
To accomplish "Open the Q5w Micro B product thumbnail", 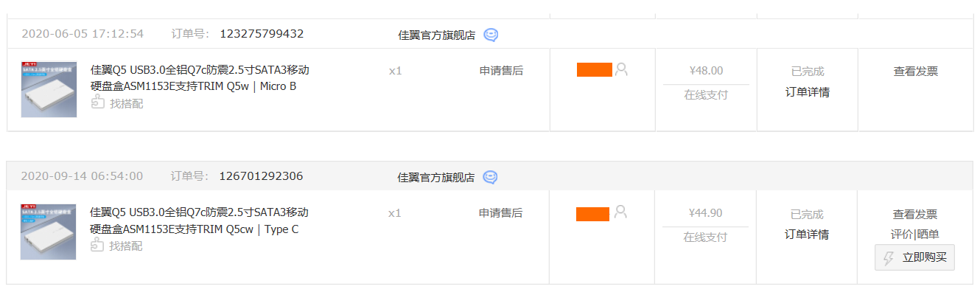I will coord(49,89).
